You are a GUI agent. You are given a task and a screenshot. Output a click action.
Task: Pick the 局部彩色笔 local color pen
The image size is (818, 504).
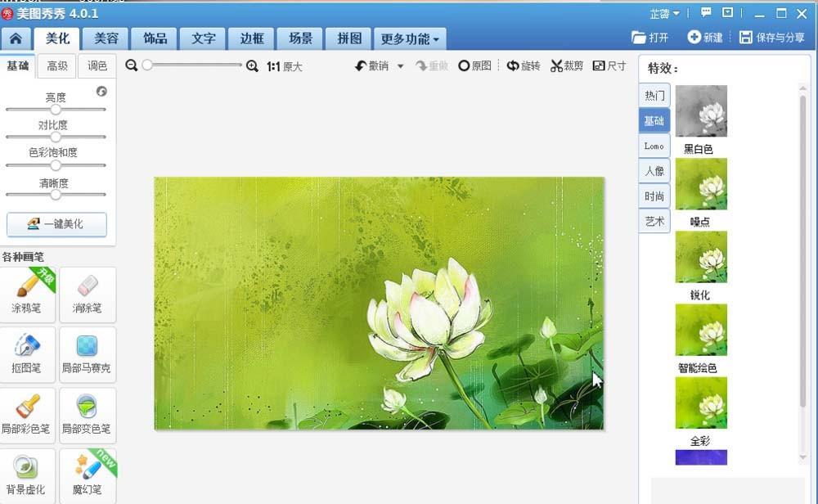click(27, 415)
